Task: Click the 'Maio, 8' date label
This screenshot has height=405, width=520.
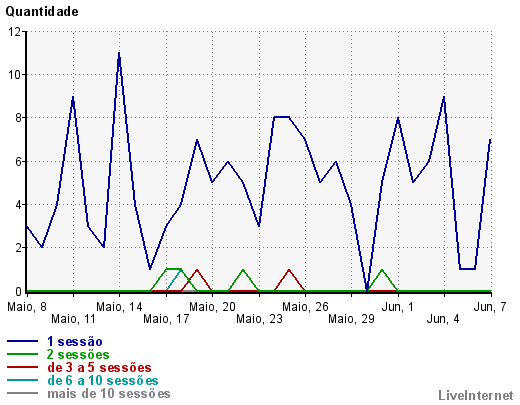Action: (27, 307)
